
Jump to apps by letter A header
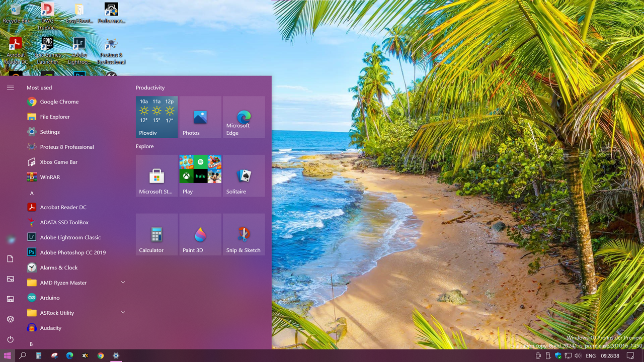(32, 193)
